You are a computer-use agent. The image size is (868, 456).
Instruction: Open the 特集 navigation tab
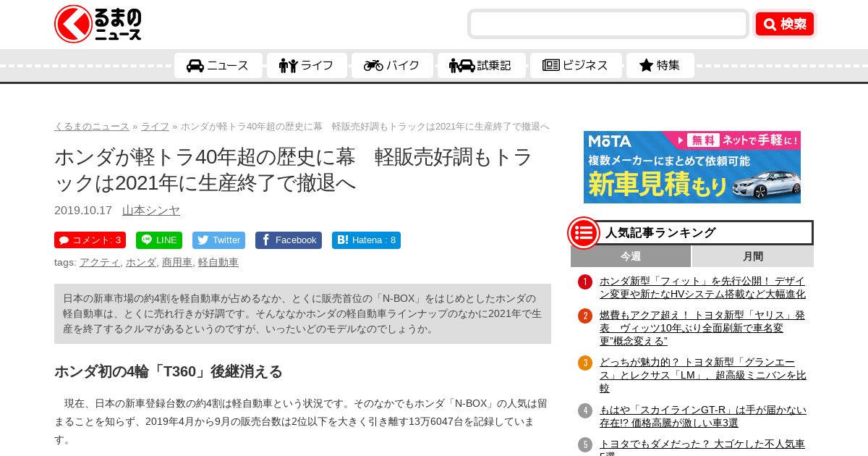(x=660, y=65)
